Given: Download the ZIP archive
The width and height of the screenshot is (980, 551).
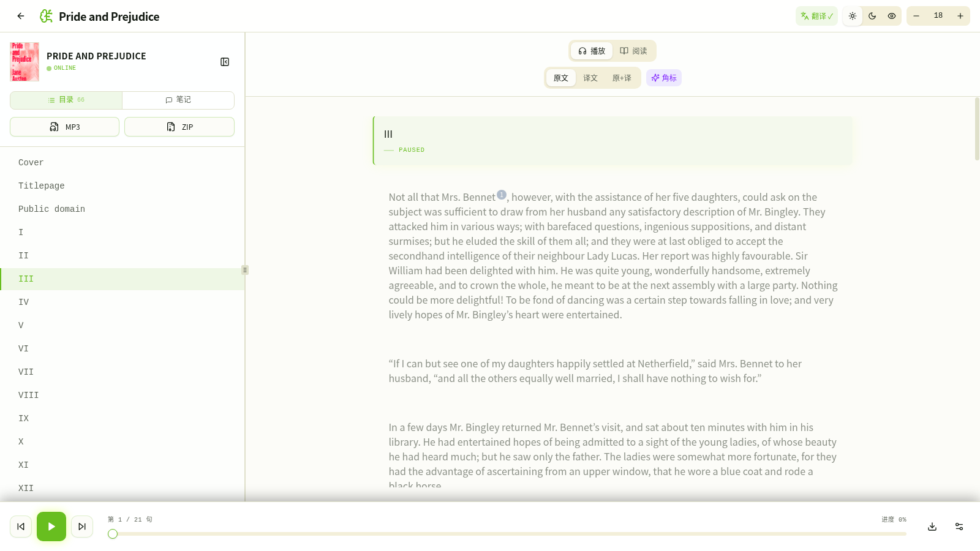Looking at the screenshot, I should [179, 127].
